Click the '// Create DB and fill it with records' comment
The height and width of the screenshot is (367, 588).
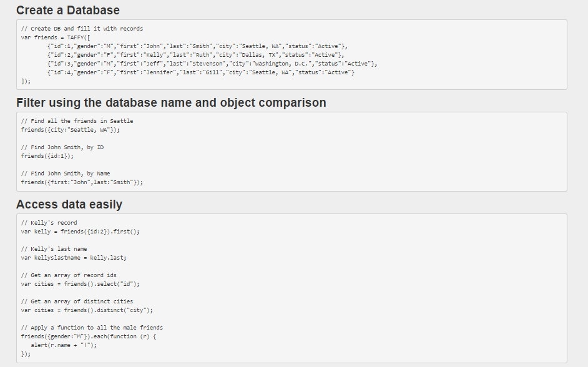(81, 28)
